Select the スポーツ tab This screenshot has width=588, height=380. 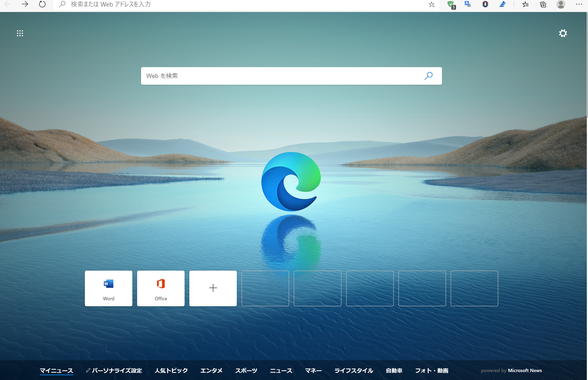246,370
